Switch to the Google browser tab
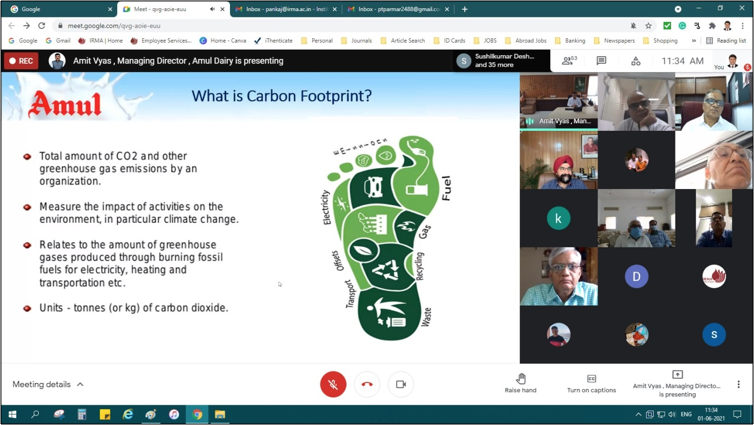This screenshot has height=425, width=754. click(60, 9)
